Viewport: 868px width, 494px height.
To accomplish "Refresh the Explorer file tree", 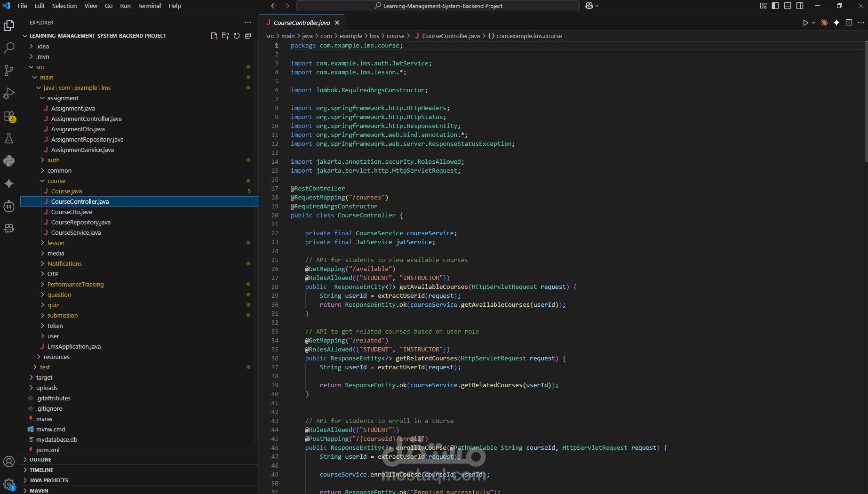I will click(x=237, y=36).
